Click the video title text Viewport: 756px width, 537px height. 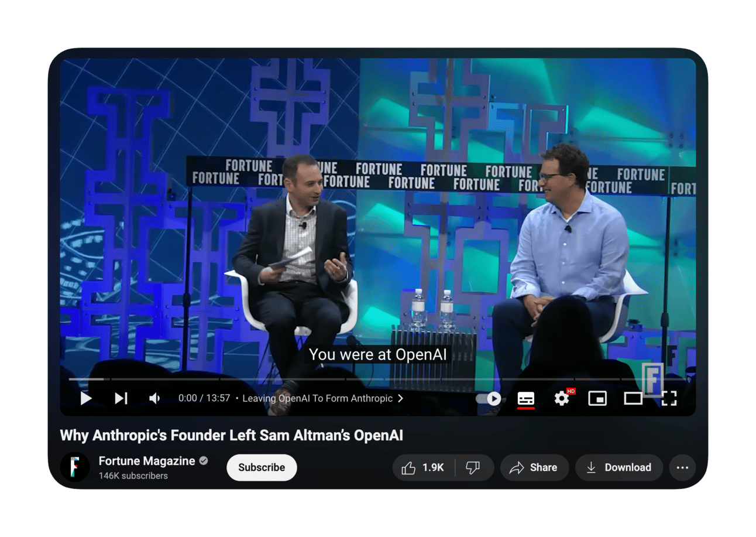[x=232, y=436]
